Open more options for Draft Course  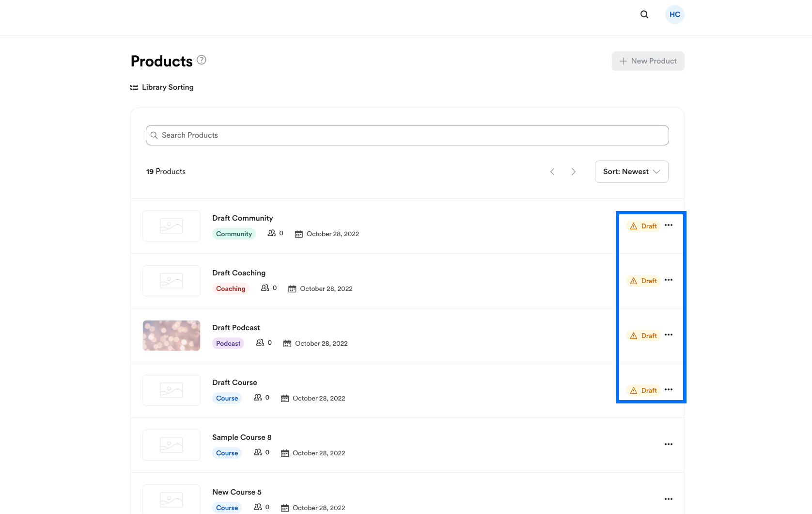pyautogui.click(x=669, y=390)
